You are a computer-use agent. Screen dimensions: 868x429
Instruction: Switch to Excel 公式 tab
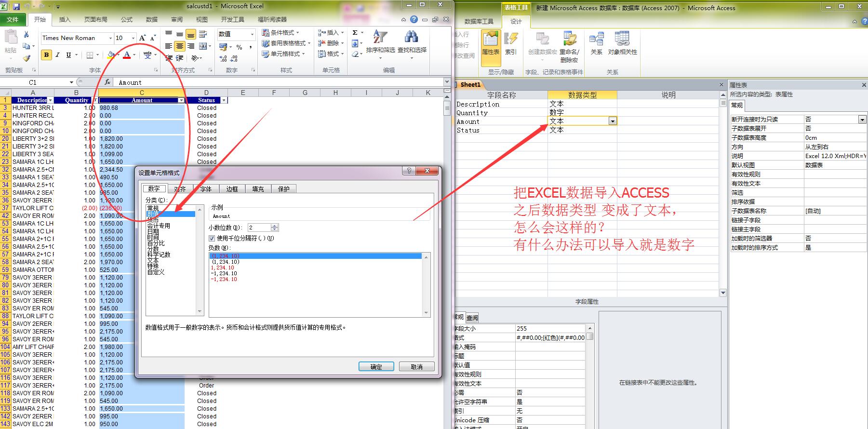[x=127, y=20]
